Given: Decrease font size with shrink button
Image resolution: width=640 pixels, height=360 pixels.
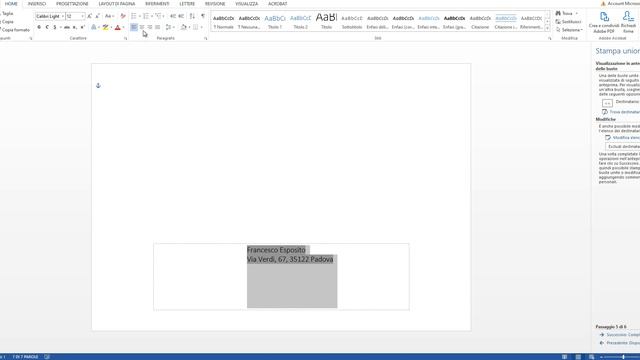Looking at the screenshot, I should click(x=97, y=16).
